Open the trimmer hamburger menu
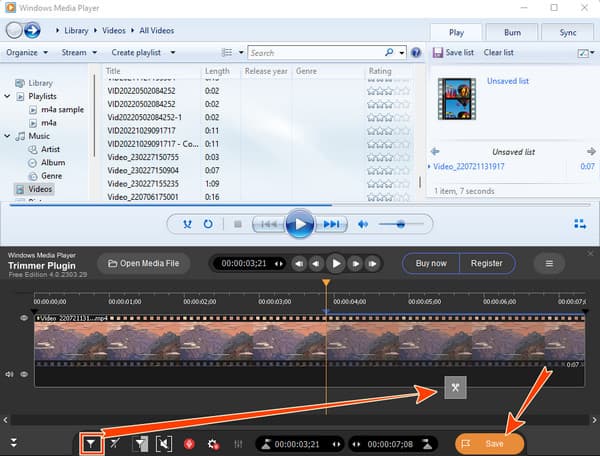The image size is (600, 456). coord(549,263)
